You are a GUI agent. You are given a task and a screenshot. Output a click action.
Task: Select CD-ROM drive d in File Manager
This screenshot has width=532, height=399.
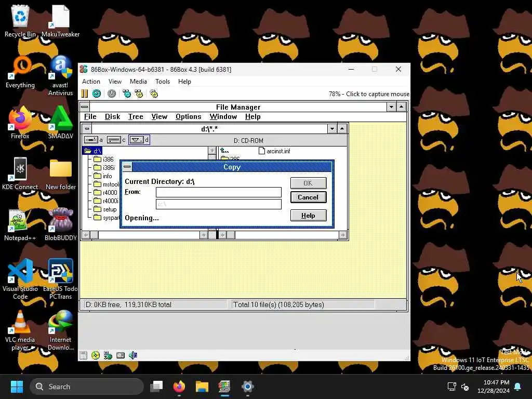[x=139, y=140]
